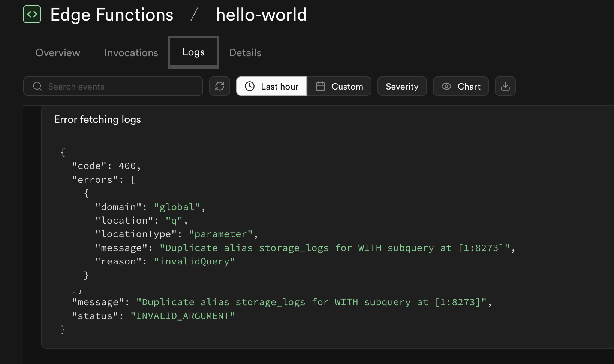Viewport: 614px width, 364px height.
Task: Open the Invocations tab
Action: pyautogui.click(x=131, y=52)
